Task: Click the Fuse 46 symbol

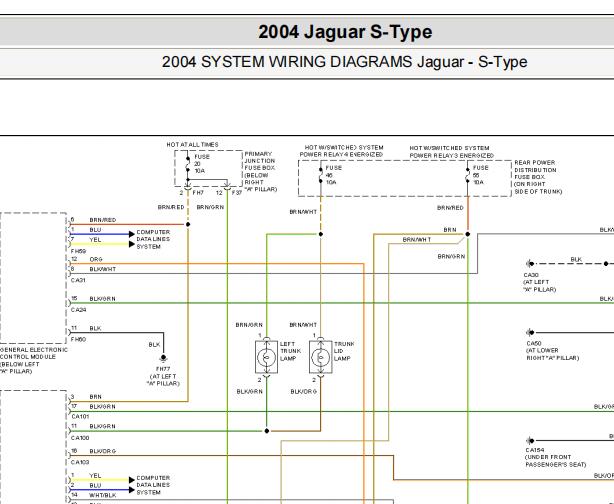Action: pyautogui.click(x=321, y=175)
